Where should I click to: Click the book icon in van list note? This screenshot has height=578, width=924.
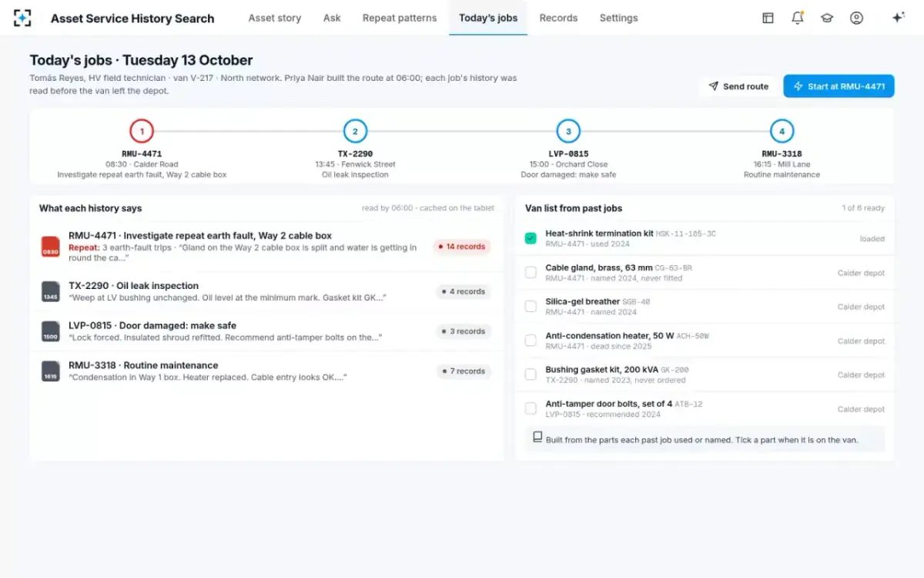[537, 437]
